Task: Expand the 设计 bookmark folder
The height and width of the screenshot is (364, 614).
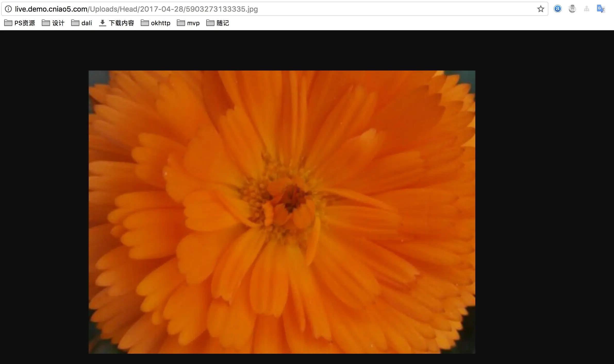Action: [53, 23]
